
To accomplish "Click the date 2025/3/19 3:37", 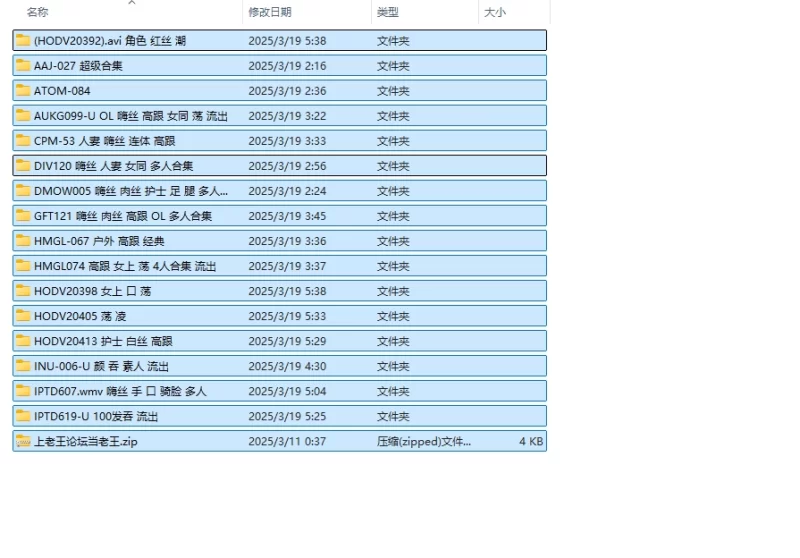I will point(287,266).
